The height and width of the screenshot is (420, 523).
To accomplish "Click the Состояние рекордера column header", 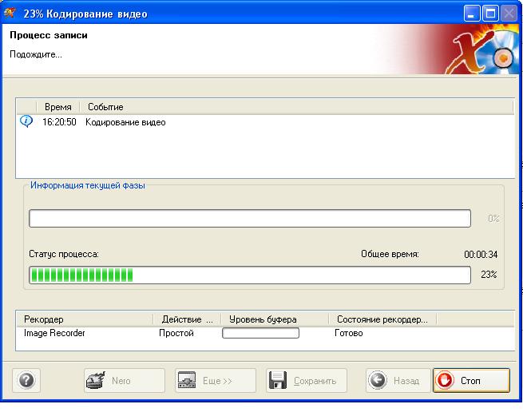I will click(x=382, y=319).
